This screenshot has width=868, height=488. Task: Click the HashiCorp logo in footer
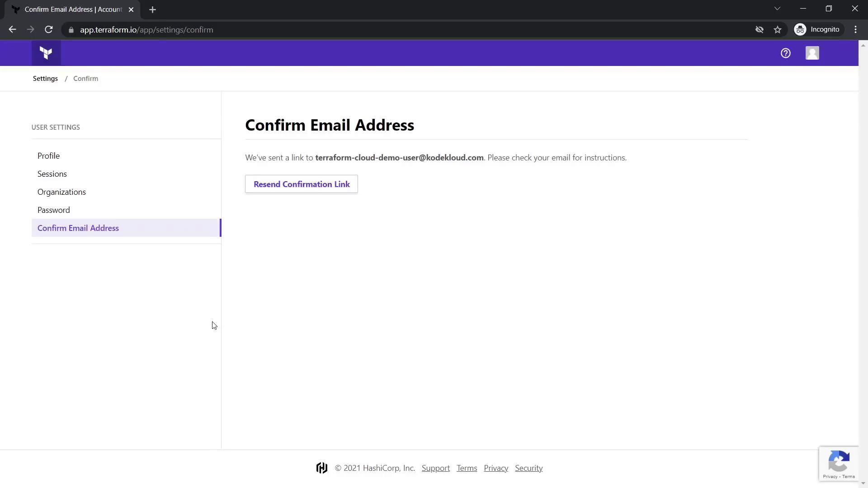pyautogui.click(x=321, y=468)
